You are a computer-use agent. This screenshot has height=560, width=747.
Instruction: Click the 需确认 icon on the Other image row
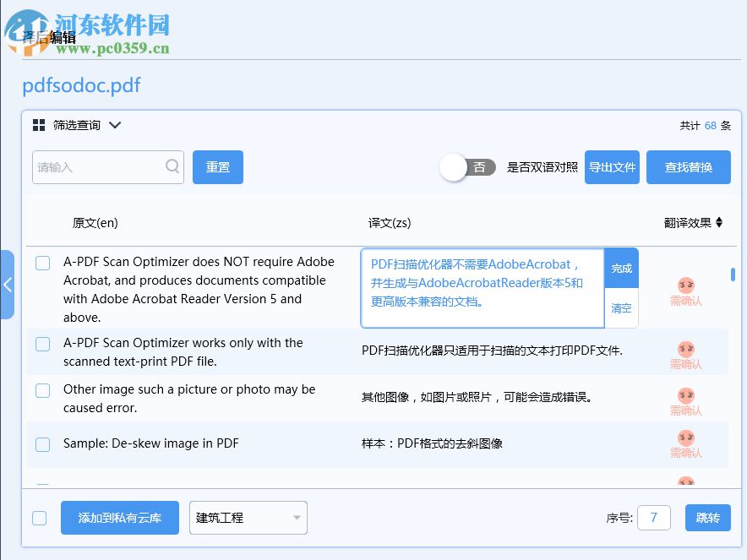pyautogui.click(x=684, y=399)
